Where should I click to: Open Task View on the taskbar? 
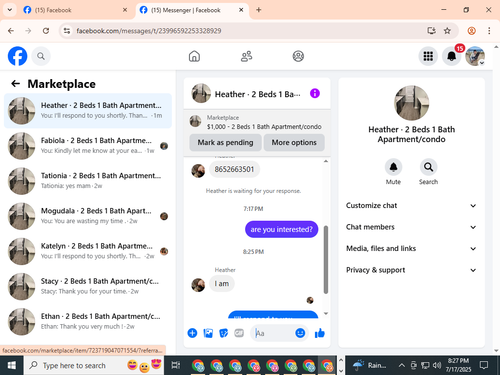click(x=176, y=365)
